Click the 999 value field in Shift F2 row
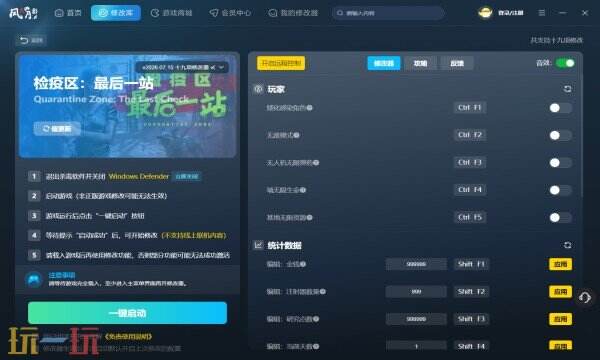The image size is (600, 360). 416,292
